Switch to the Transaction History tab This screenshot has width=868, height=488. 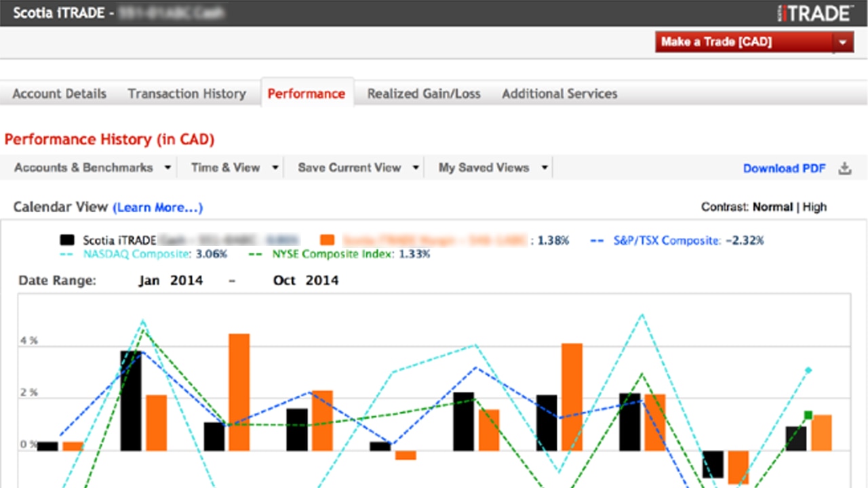pyautogui.click(x=187, y=94)
